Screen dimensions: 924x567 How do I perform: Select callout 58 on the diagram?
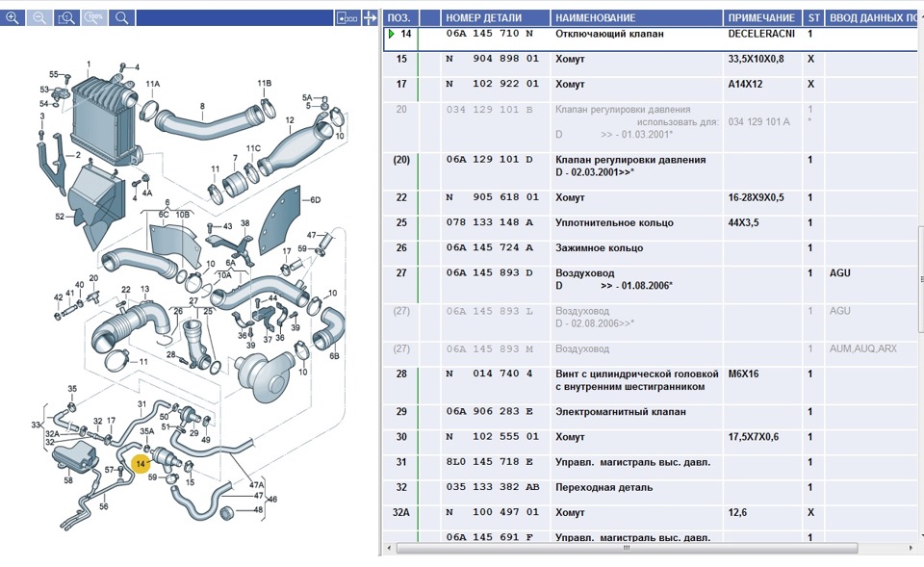coord(68,479)
